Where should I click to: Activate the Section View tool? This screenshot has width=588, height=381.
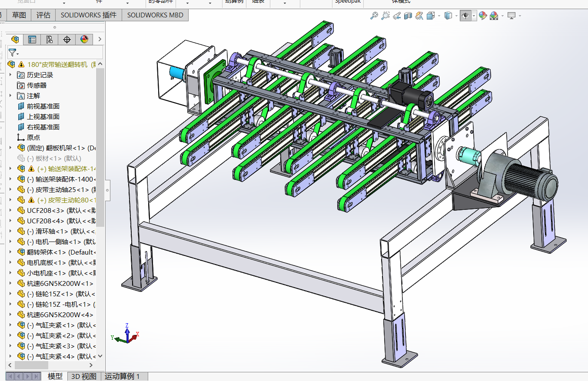(x=408, y=16)
